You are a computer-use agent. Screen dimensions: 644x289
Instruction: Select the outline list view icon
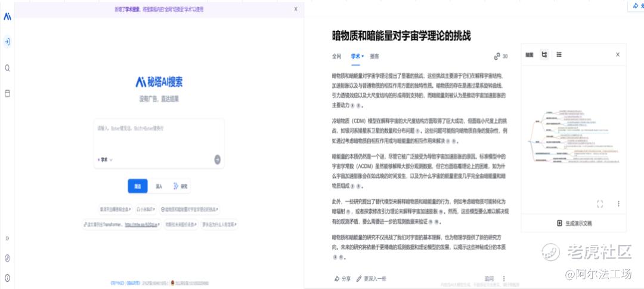click(x=559, y=54)
